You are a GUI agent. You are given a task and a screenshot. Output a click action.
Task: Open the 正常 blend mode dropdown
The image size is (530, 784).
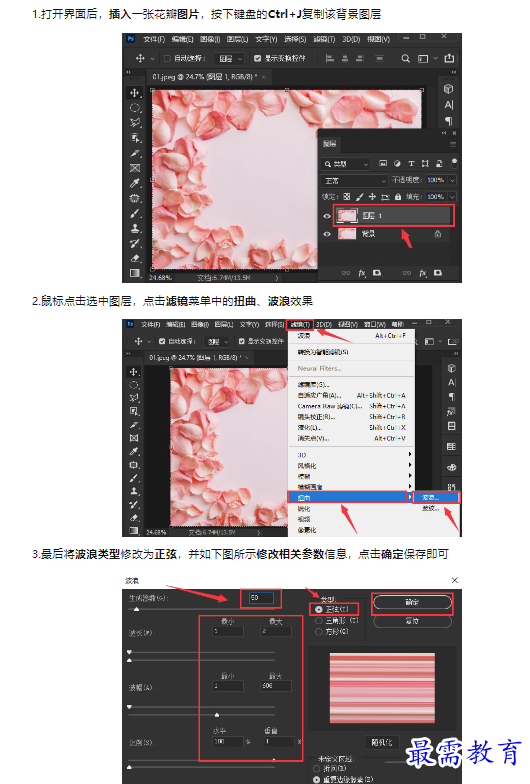tap(354, 180)
